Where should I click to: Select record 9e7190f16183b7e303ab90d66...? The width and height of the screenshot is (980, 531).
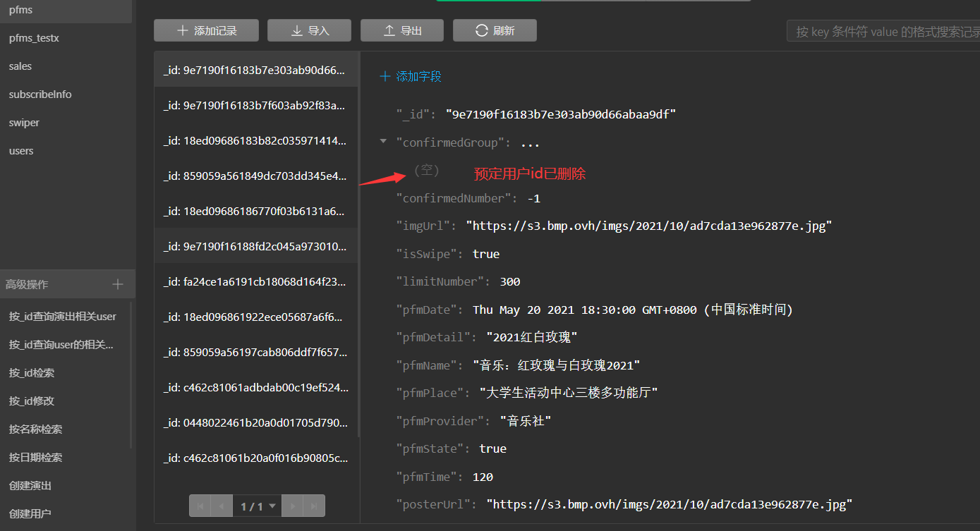(255, 70)
